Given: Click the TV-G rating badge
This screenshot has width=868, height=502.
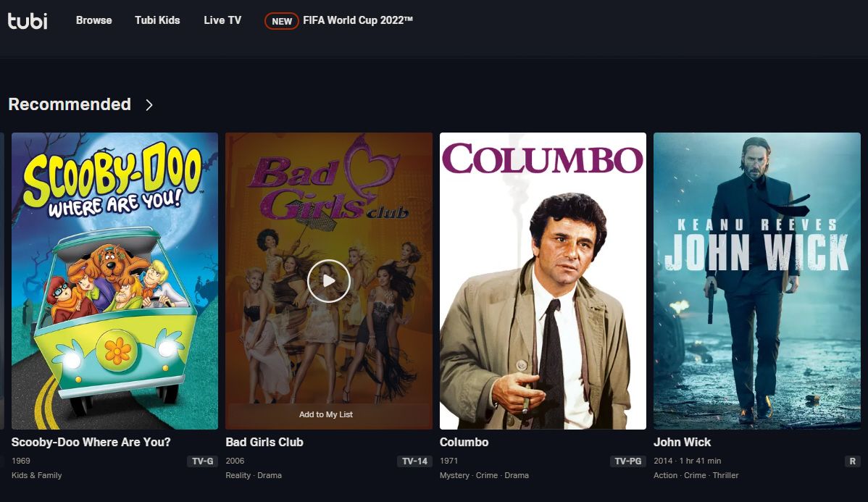Looking at the screenshot, I should coord(203,461).
